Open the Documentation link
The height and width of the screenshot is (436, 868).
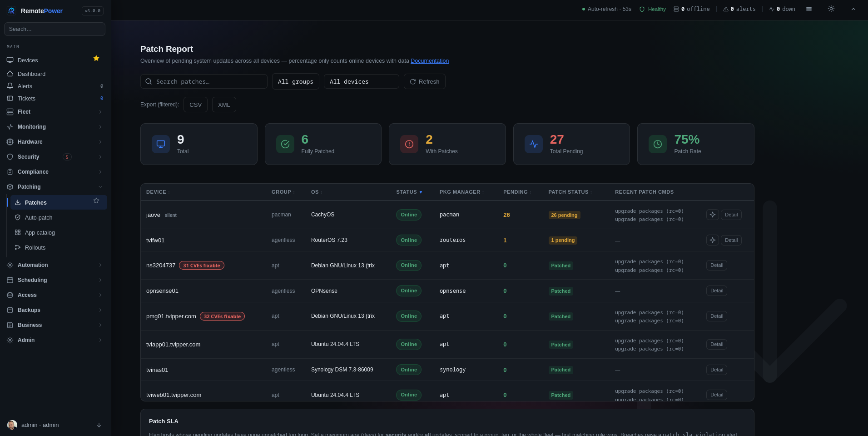(430, 61)
